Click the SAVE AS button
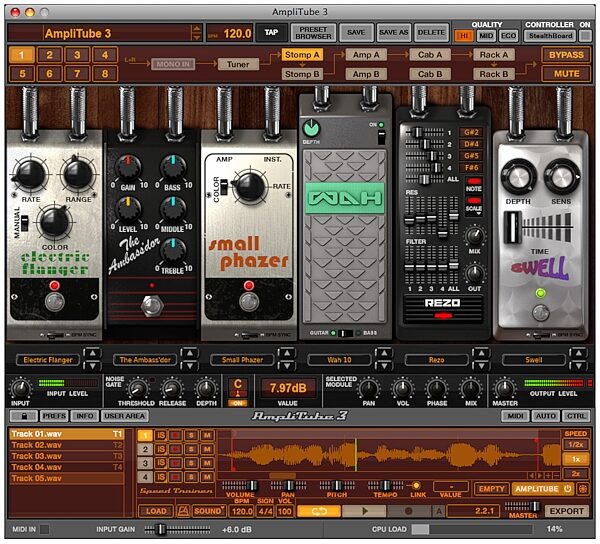Screen dimensions: 600x544 (393, 33)
